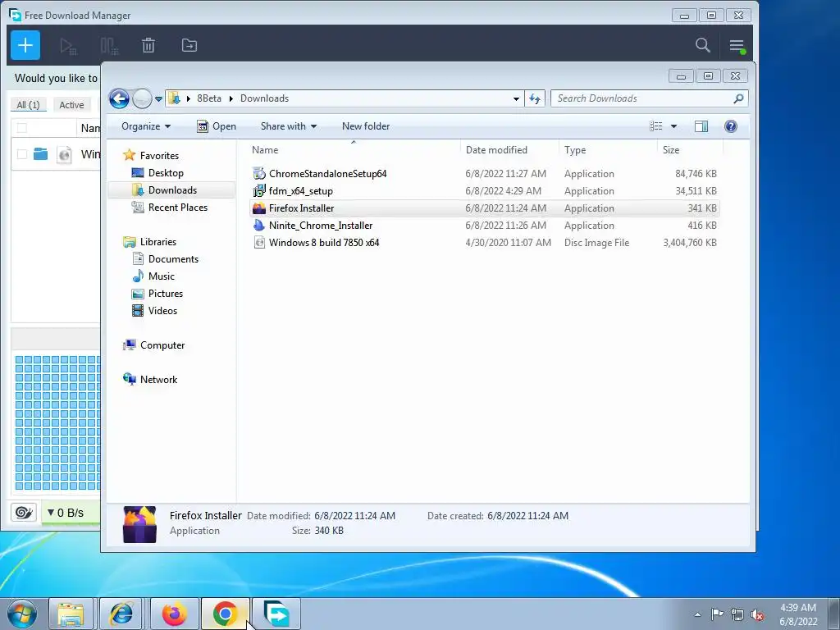Click the muted volume tray icon
Screen dimensions: 840x630
(x=757, y=614)
